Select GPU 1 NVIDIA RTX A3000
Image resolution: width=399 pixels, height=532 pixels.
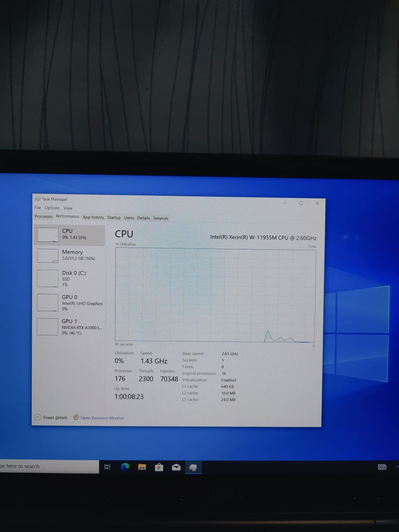[70, 326]
